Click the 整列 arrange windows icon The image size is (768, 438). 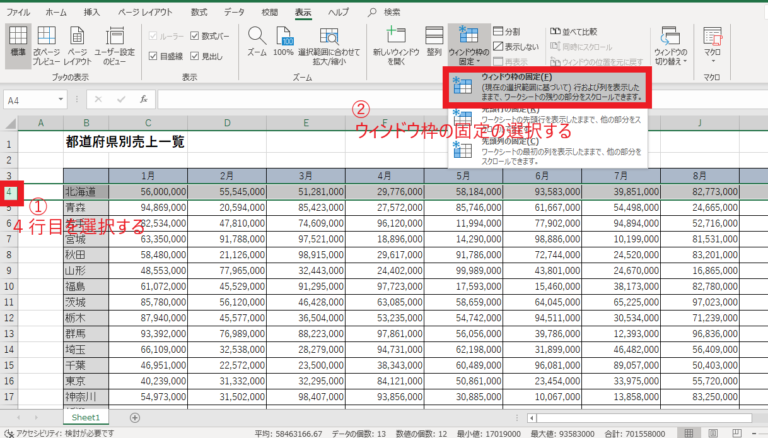[434, 42]
